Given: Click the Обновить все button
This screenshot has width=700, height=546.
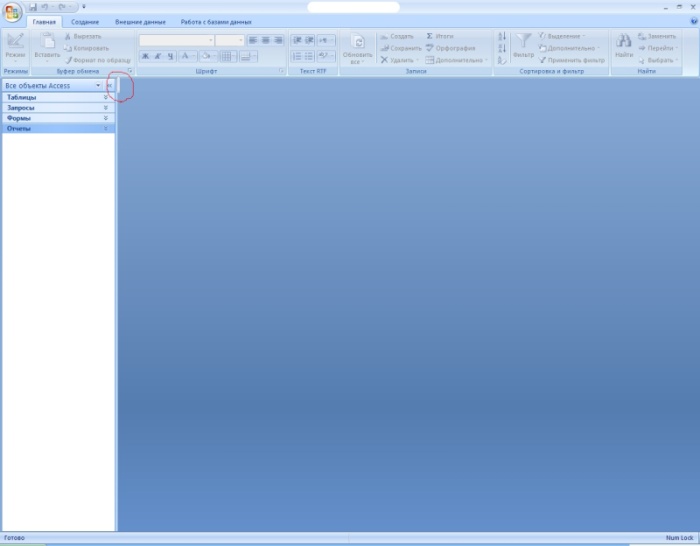Looking at the screenshot, I should point(357,49).
